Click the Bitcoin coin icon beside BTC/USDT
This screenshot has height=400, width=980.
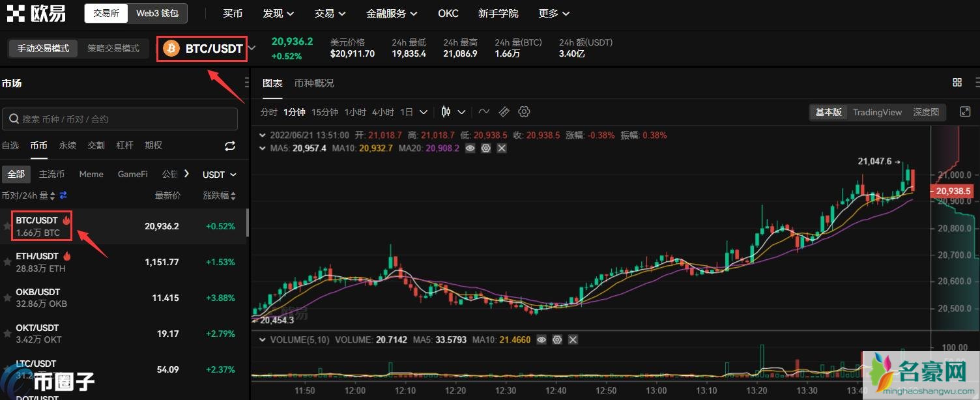tap(171, 49)
